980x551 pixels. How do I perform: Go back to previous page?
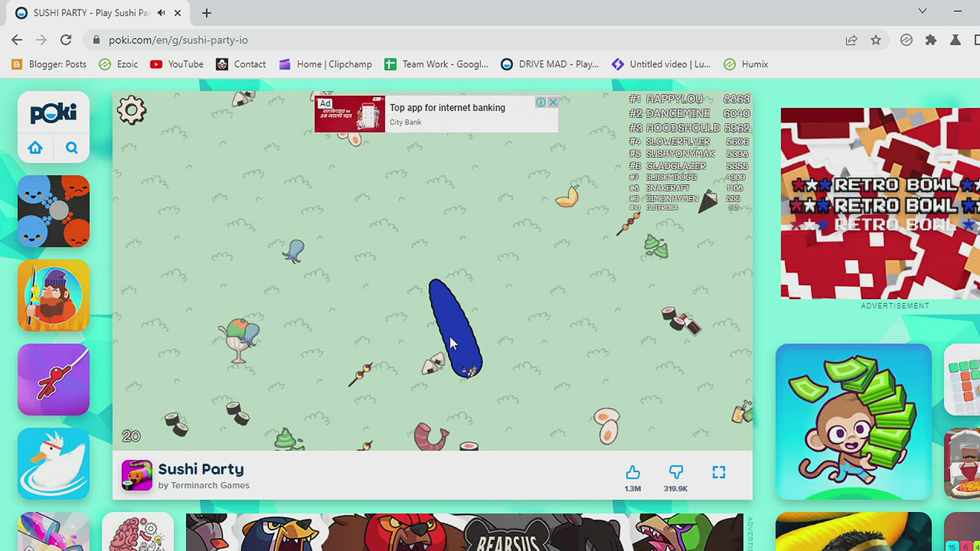17,40
